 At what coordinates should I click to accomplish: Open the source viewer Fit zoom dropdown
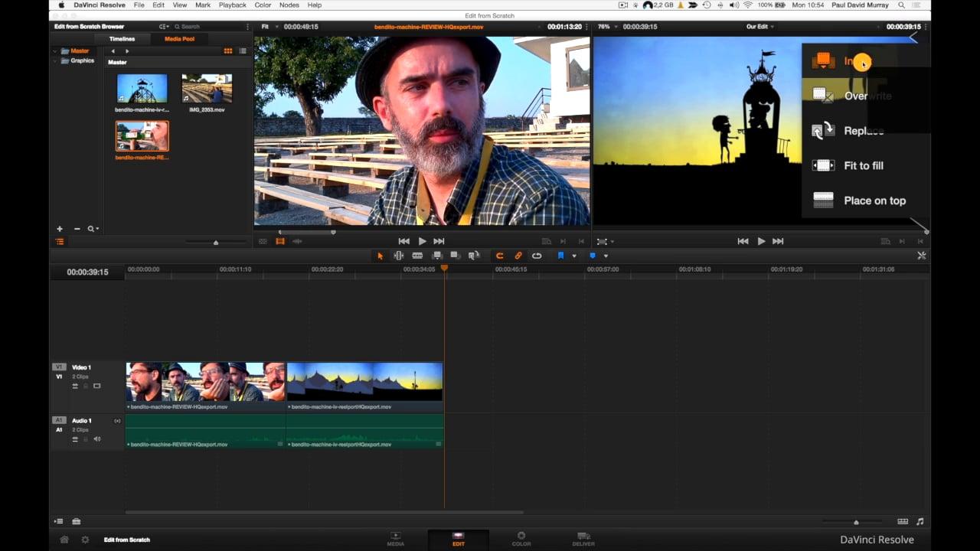(268, 27)
